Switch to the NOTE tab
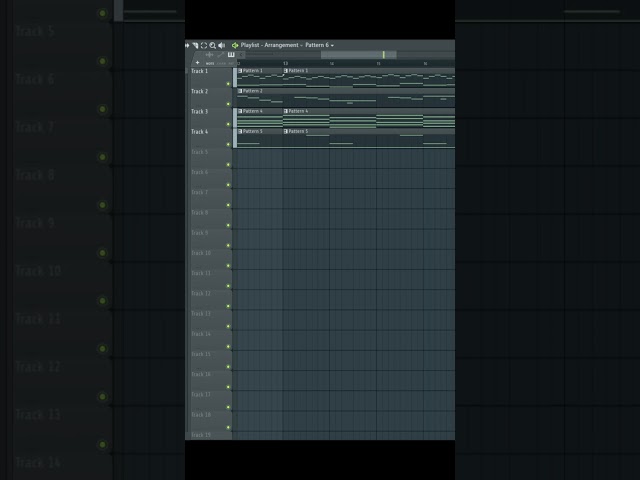640x480 pixels. pos(210,63)
